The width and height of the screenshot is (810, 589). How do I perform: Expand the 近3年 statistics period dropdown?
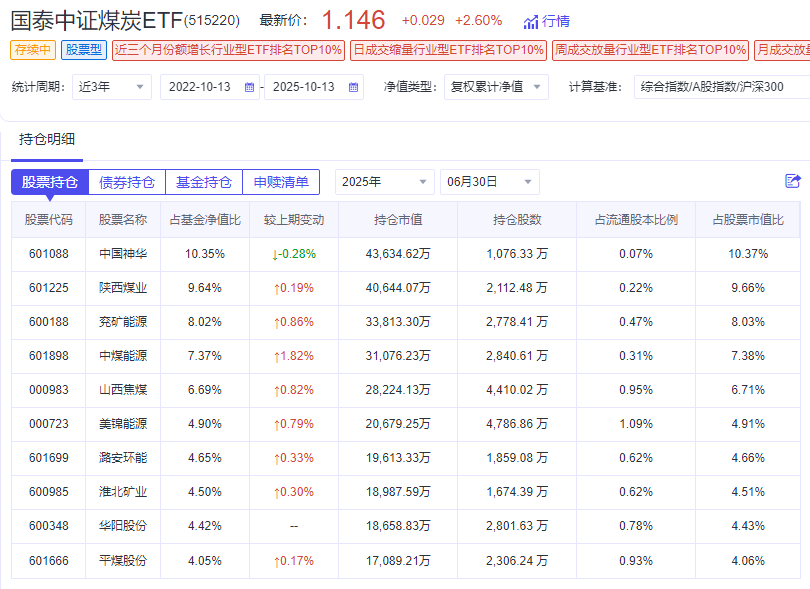pyautogui.click(x=112, y=87)
